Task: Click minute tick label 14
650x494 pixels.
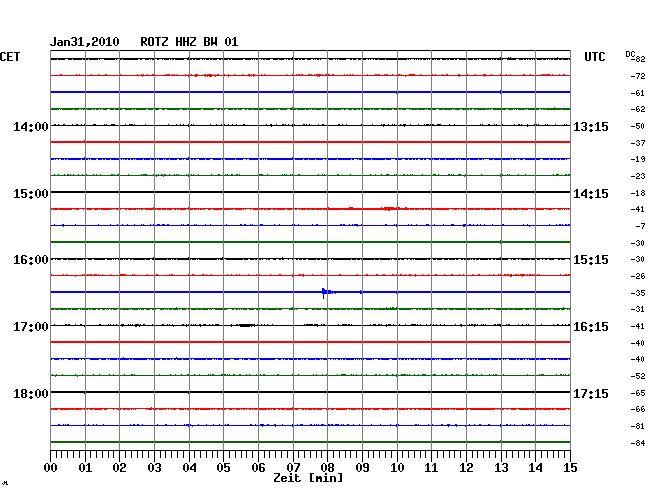Action: [x=535, y=467]
